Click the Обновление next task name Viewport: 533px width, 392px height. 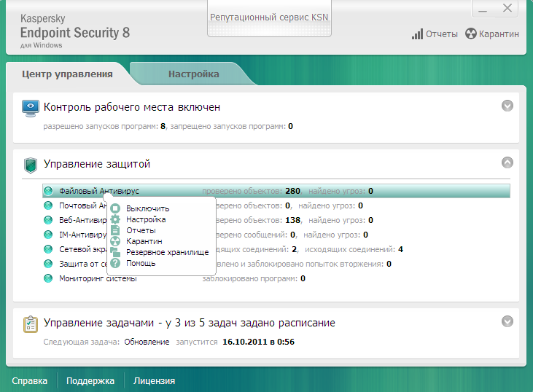tap(147, 342)
